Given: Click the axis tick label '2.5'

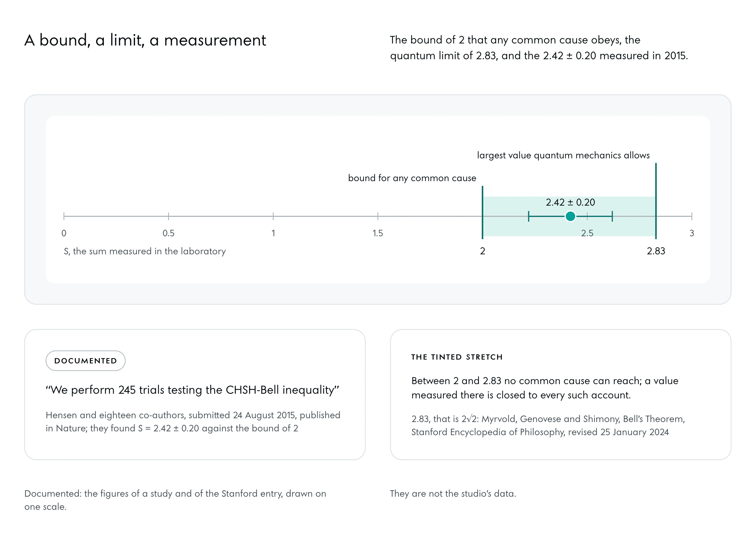Looking at the screenshot, I should click(587, 233).
